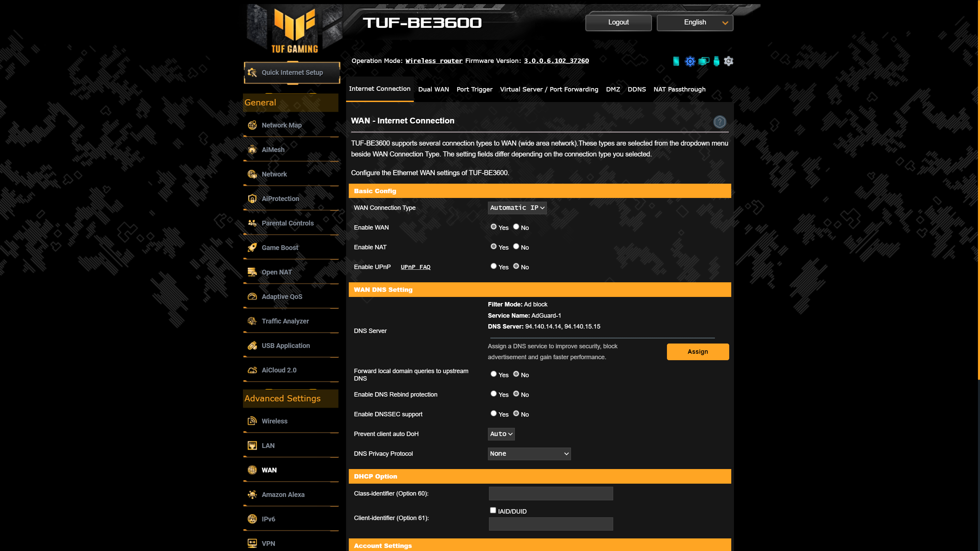Click the Client-identifier Option 61 input field

tap(551, 524)
